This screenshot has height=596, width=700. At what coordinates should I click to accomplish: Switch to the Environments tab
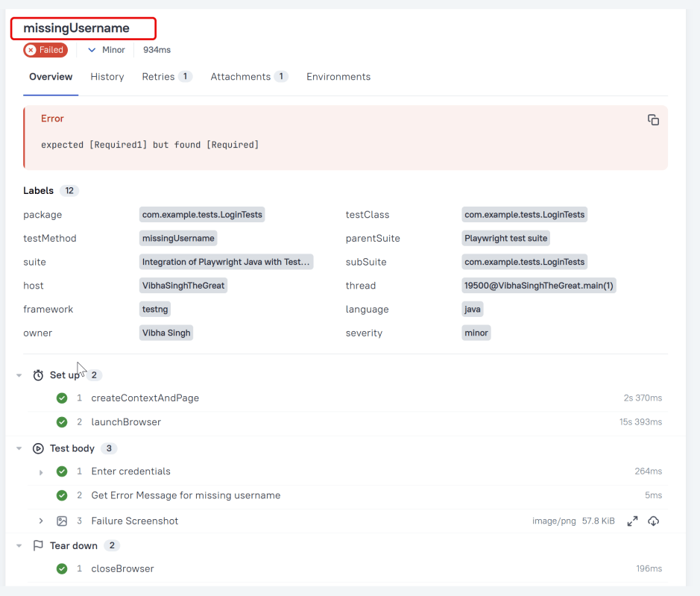click(338, 77)
